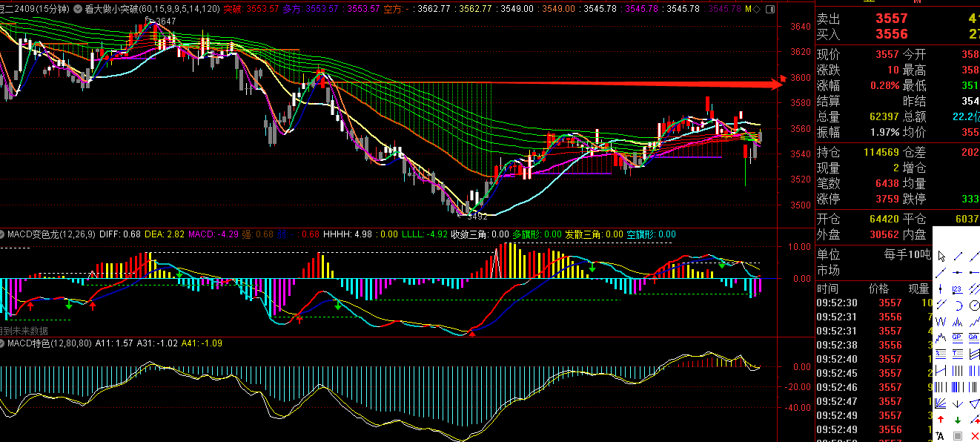Select the W-shaped wave tool
The height and width of the screenshot is (442, 980).
click(x=941, y=323)
